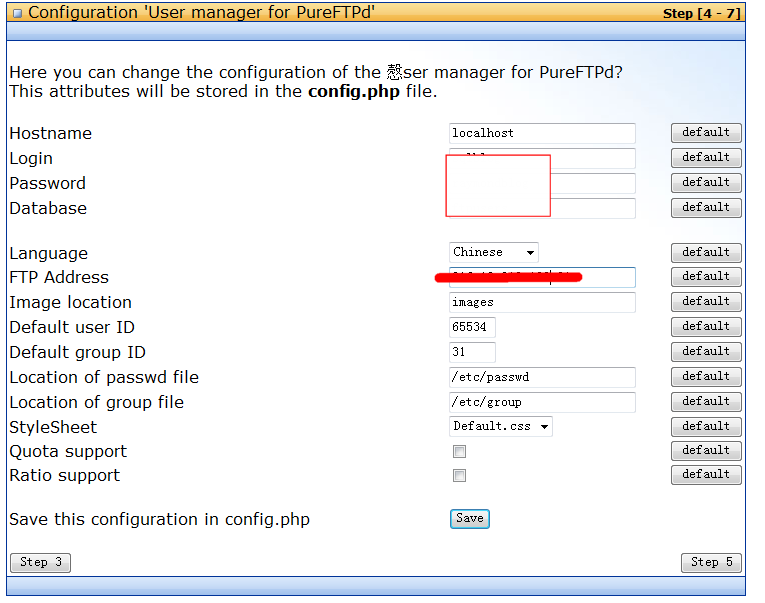765x603 pixels.
Task: Go back to Step 3
Action: [40, 563]
